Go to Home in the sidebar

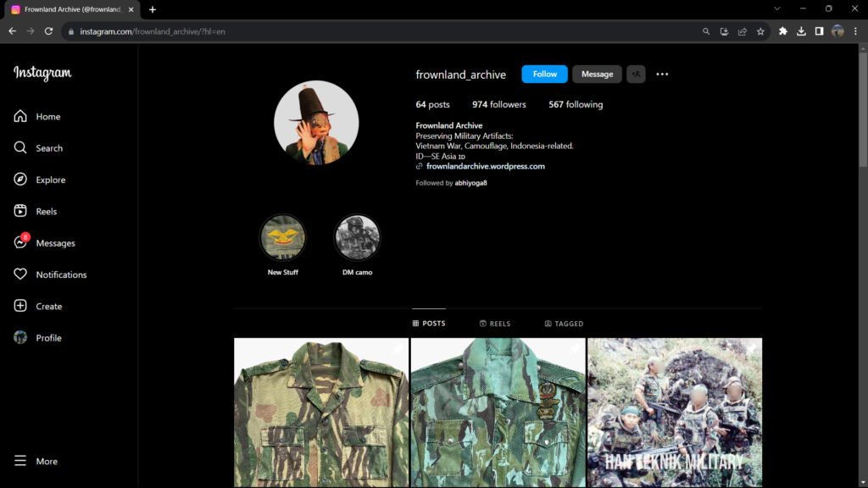tap(37, 117)
